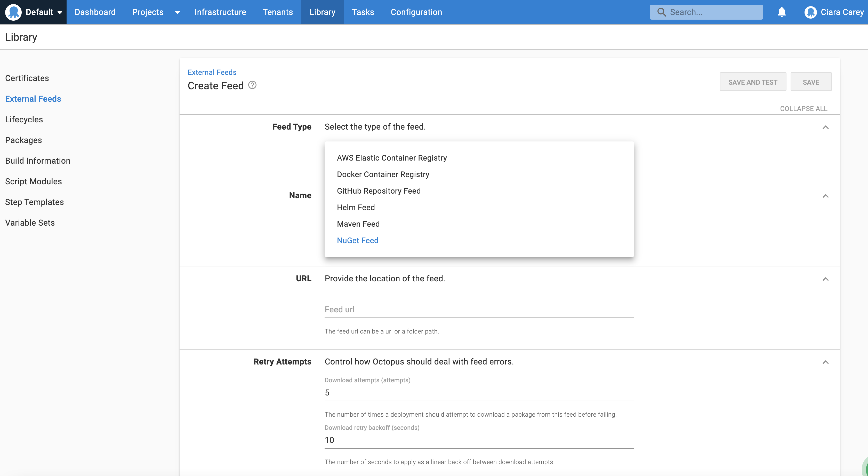This screenshot has width=868, height=476.
Task: Collapse the Feed Type section
Action: click(825, 127)
